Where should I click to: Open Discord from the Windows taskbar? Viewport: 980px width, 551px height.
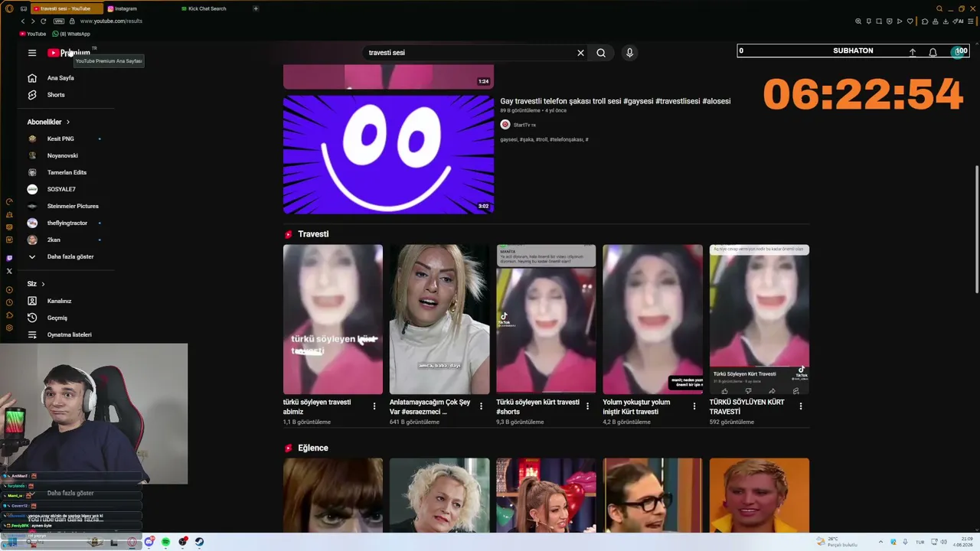149,542
